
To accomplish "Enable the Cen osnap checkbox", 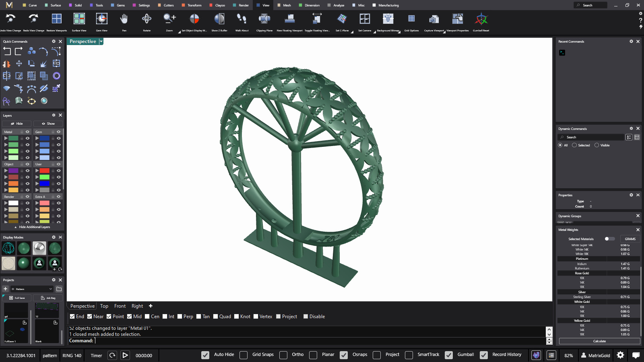I will coord(147,317).
